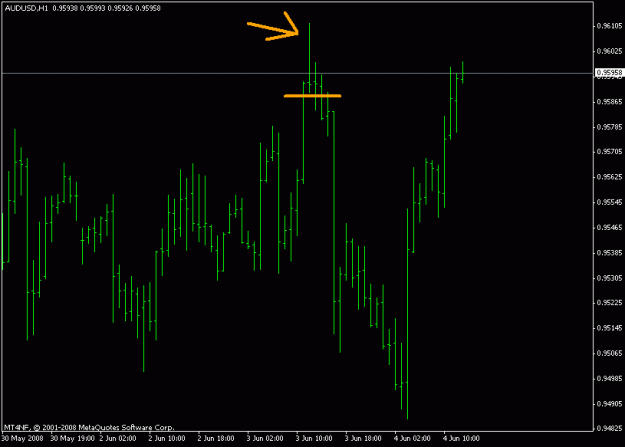Click time axis label 4 Jun 02:00
This screenshot has height=447, width=625.
412,439
